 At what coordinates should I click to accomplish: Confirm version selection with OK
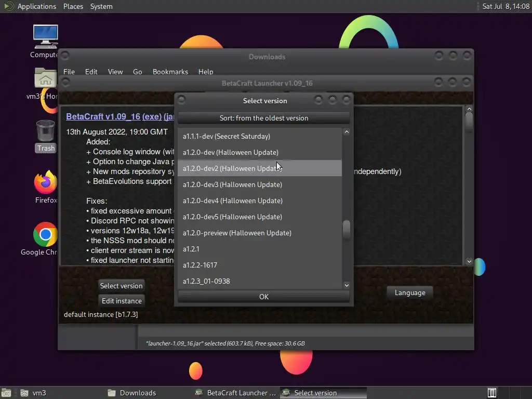click(x=263, y=297)
